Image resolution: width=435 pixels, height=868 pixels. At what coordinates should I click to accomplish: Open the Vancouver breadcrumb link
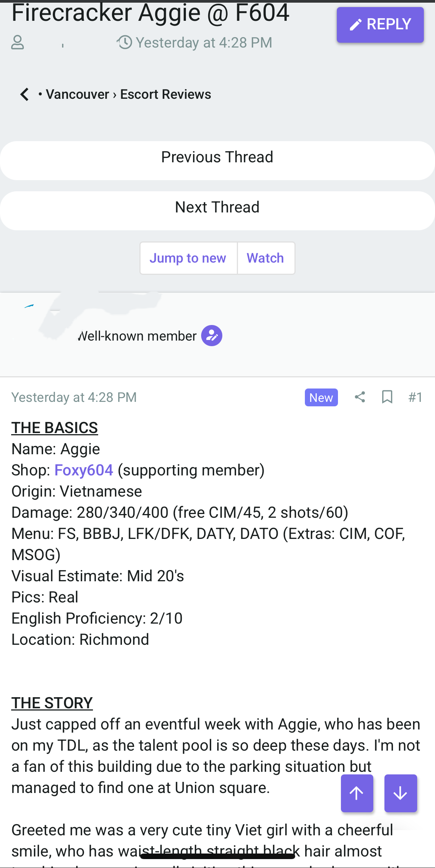tap(77, 94)
